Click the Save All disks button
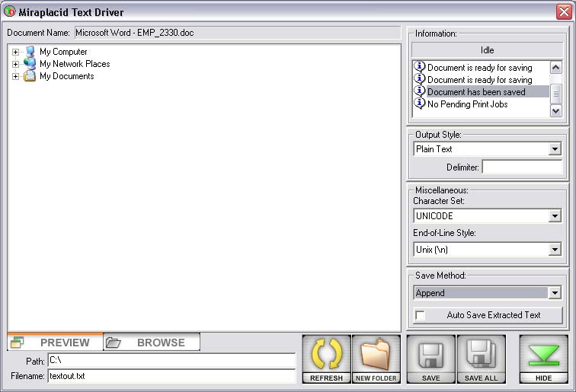 481,359
